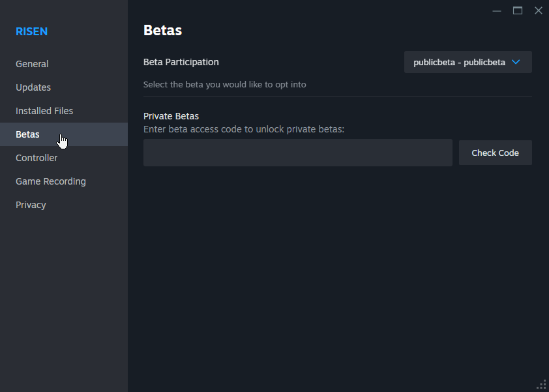Open the Controller settings page
The image size is (549, 392).
tap(37, 158)
